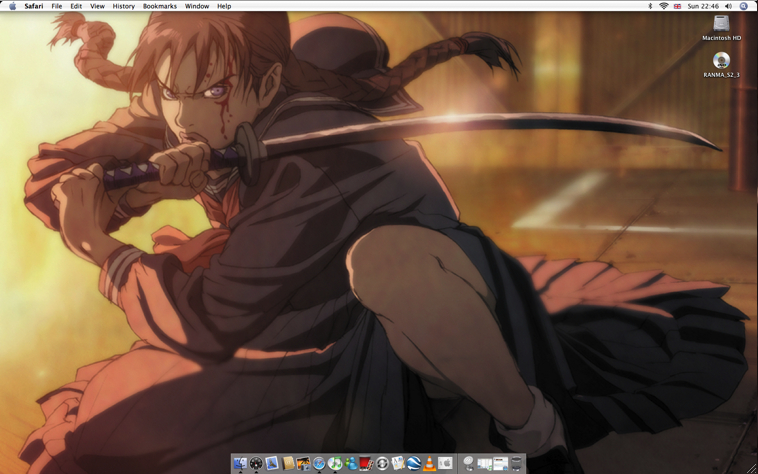Restore the second minimized window in Dock

coord(500,464)
